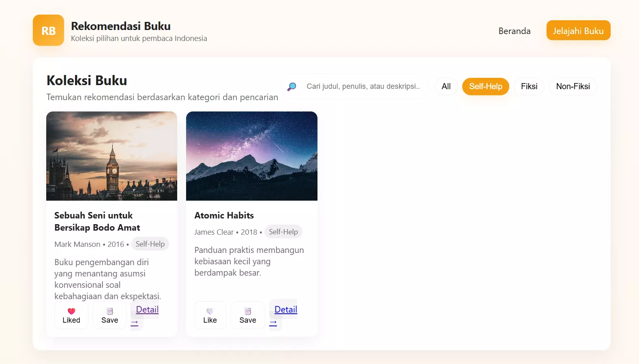Image resolution: width=639 pixels, height=364 pixels.
Task: Click the Self-Help tag on Mark Manson's book
Action: 150,244
